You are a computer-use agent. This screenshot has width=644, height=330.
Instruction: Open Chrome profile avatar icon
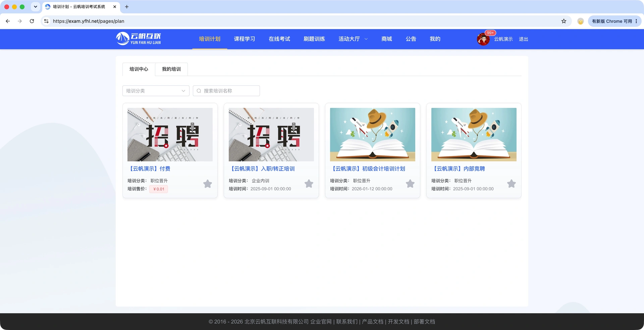[x=581, y=21]
